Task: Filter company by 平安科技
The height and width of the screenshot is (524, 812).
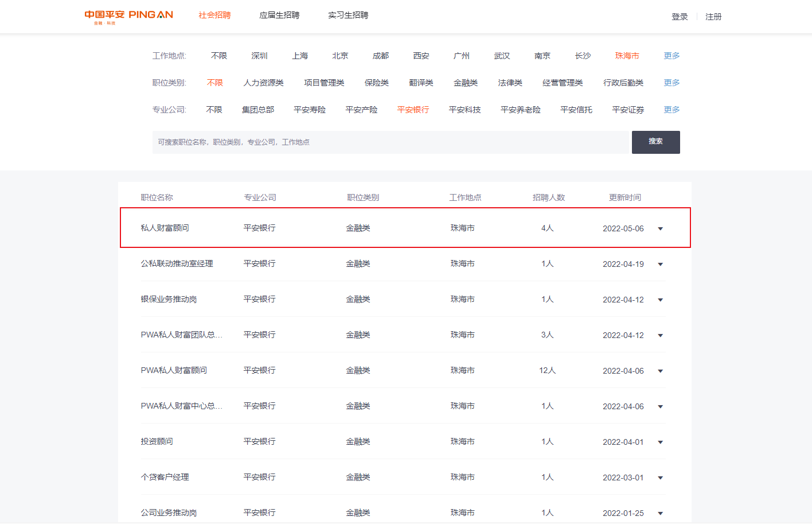Action: point(464,110)
